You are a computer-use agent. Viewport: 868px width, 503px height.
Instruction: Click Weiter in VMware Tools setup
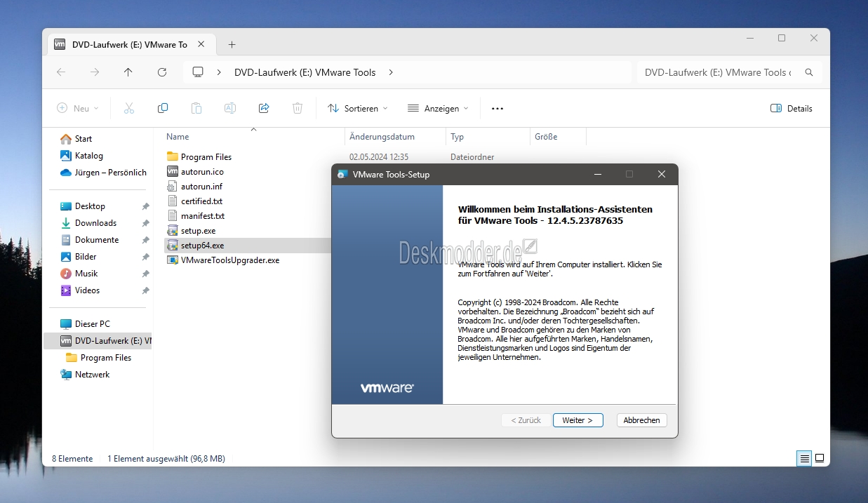coord(577,420)
